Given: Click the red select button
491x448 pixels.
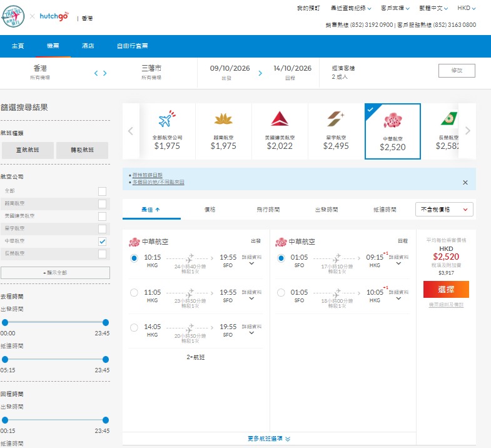Looking at the screenshot, I should [446, 290].
